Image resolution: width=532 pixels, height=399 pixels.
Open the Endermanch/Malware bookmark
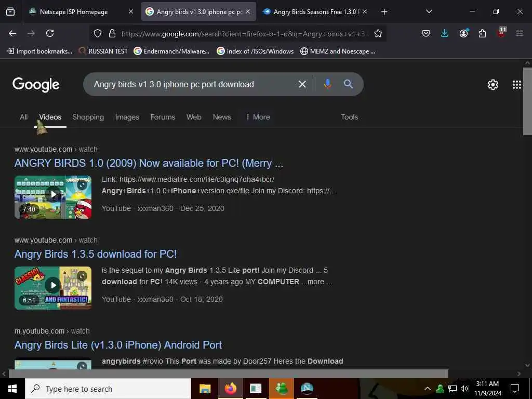[x=171, y=51]
